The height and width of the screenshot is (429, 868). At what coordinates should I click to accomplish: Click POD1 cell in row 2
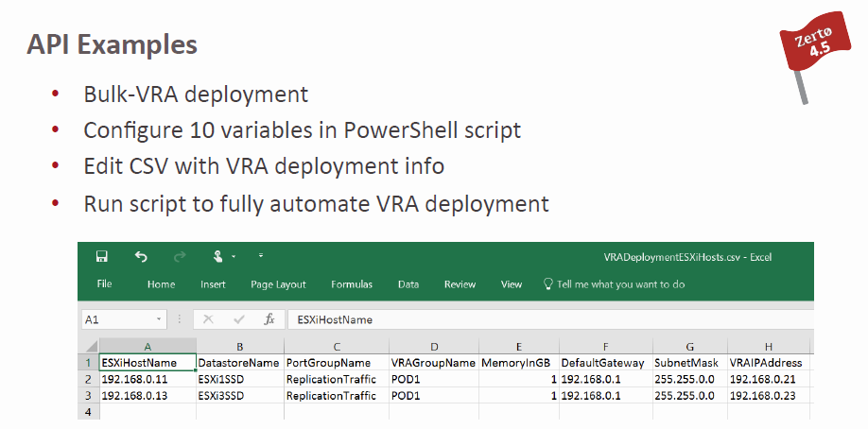[434, 379]
